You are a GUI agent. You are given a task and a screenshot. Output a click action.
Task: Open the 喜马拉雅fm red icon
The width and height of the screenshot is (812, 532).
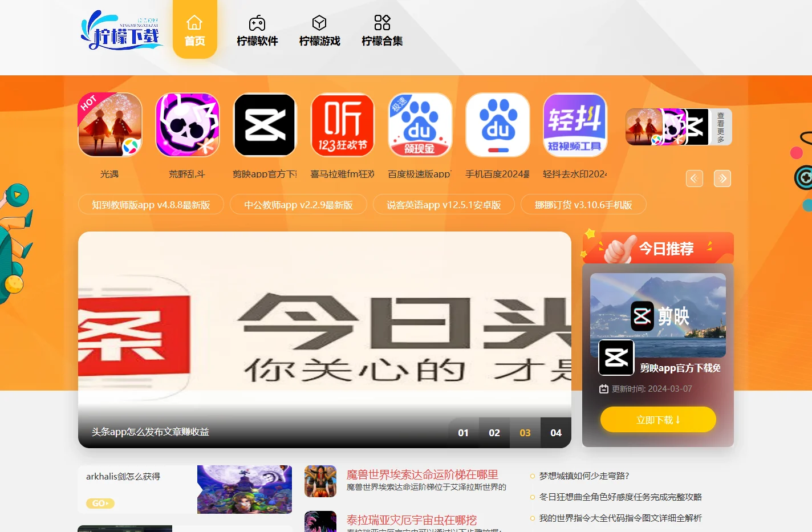[x=343, y=125]
